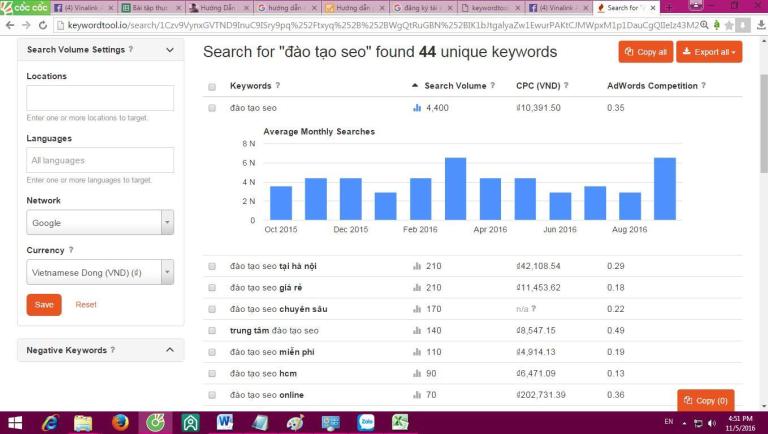Open the Export all dropdown

click(709, 52)
